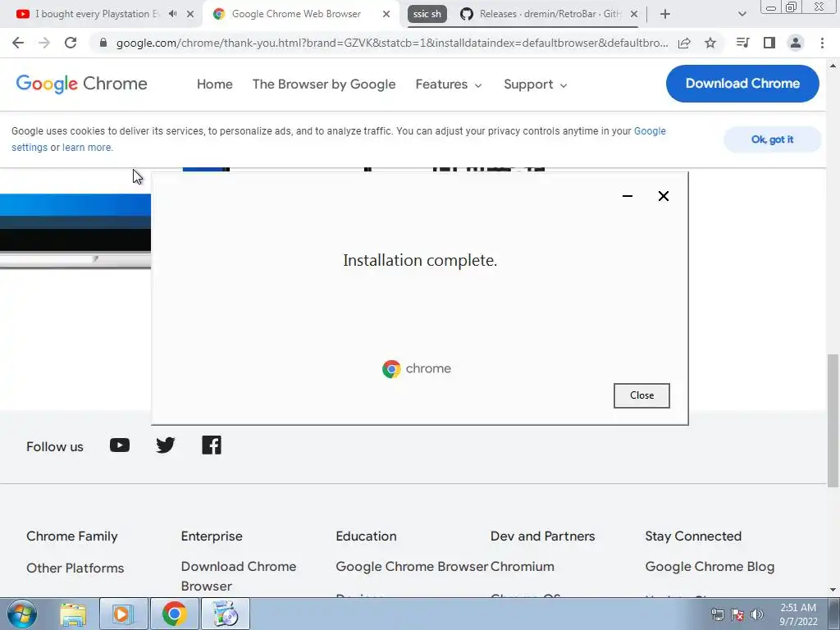
Task: Go back using the browser back arrow
Action: (18, 43)
